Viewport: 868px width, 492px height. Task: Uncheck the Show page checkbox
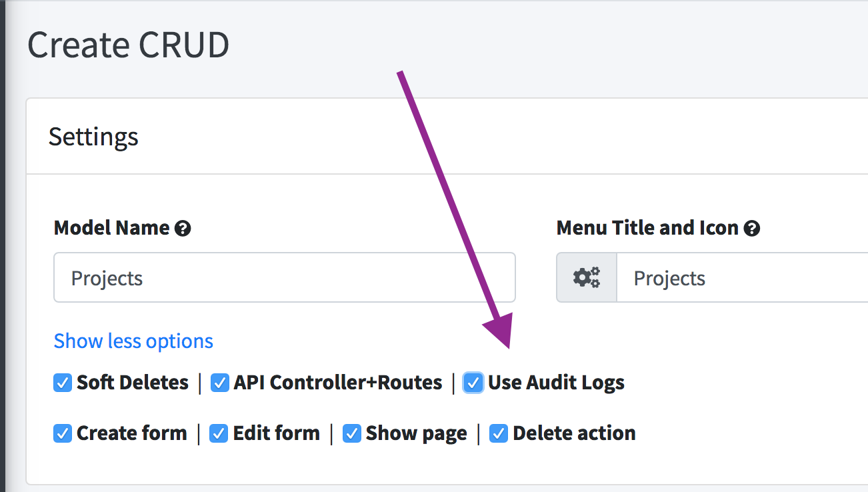pyautogui.click(x=351, y=433)
